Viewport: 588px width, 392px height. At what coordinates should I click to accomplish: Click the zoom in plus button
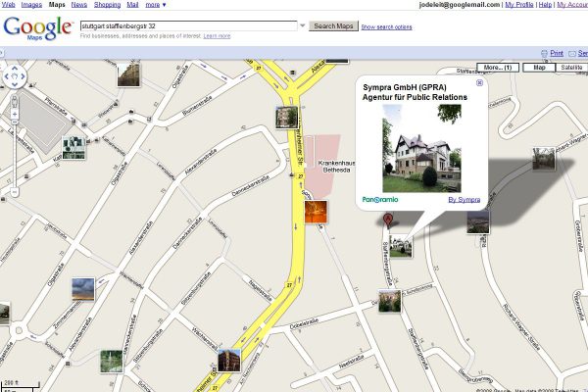coord(15,114)
